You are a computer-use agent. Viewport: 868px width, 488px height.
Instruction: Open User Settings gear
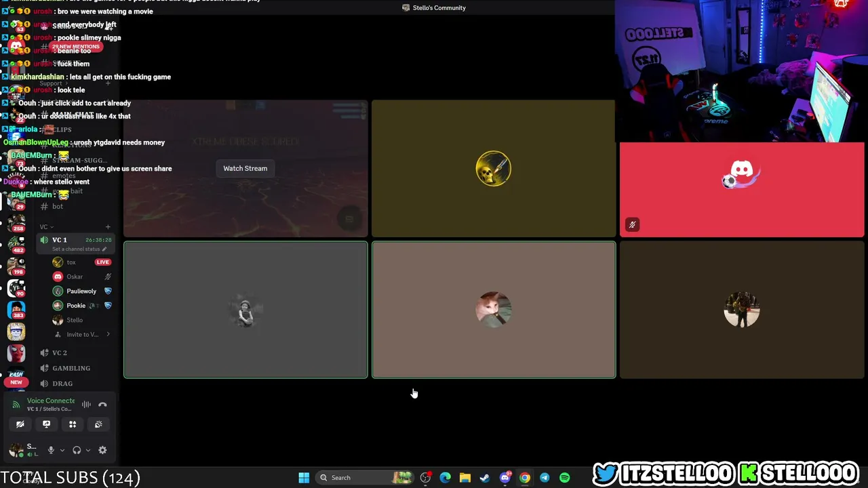point(102,450)
